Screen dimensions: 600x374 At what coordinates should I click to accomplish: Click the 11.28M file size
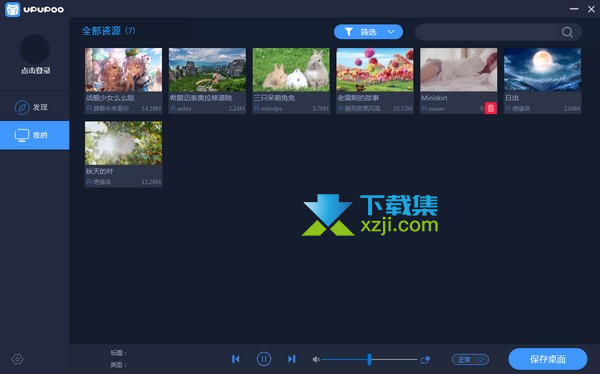151,182
